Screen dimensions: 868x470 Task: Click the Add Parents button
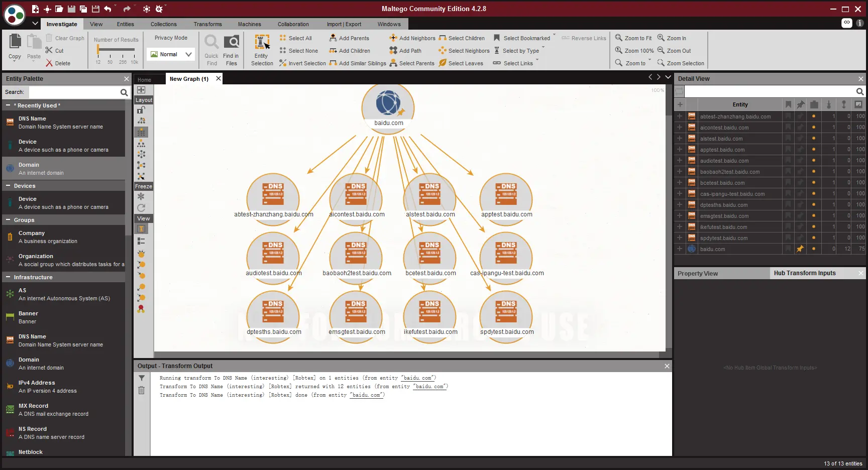coord(349,38)
